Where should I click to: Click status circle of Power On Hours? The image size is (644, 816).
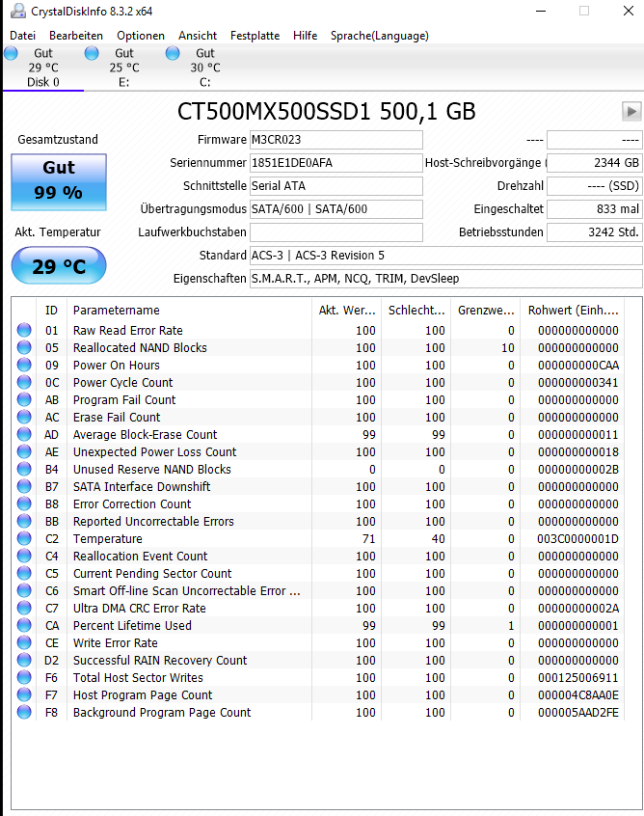[x=24, y=365]
